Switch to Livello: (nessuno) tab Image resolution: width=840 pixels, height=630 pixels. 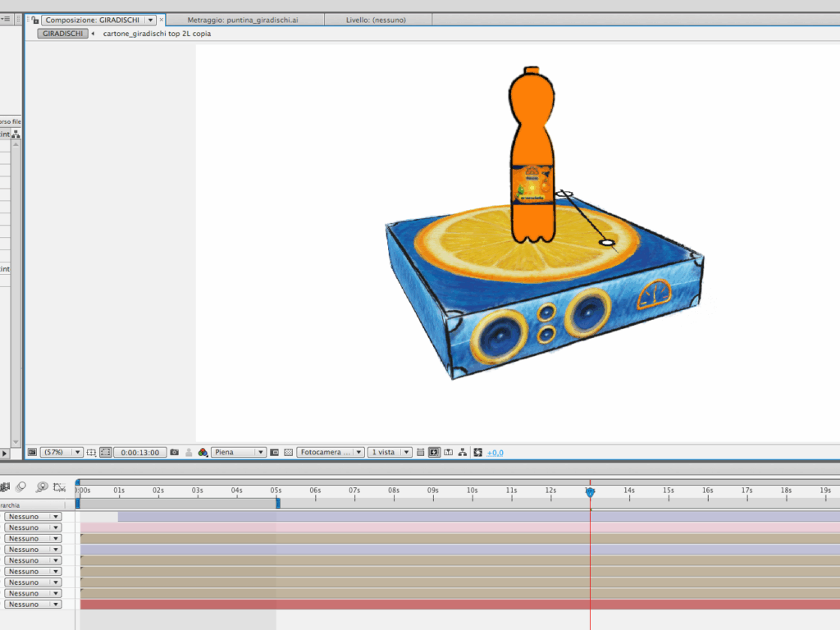pyautogui.click(x=377, y=20)
